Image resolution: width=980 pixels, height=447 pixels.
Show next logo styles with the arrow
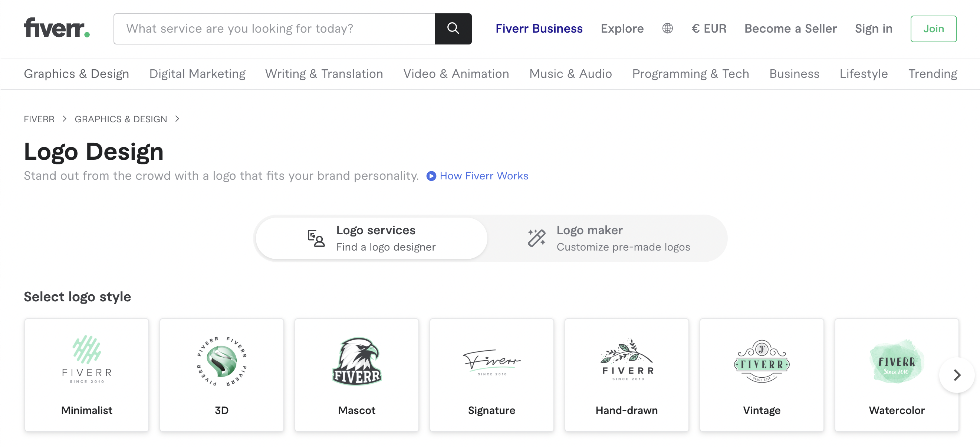tap(957, 375)
